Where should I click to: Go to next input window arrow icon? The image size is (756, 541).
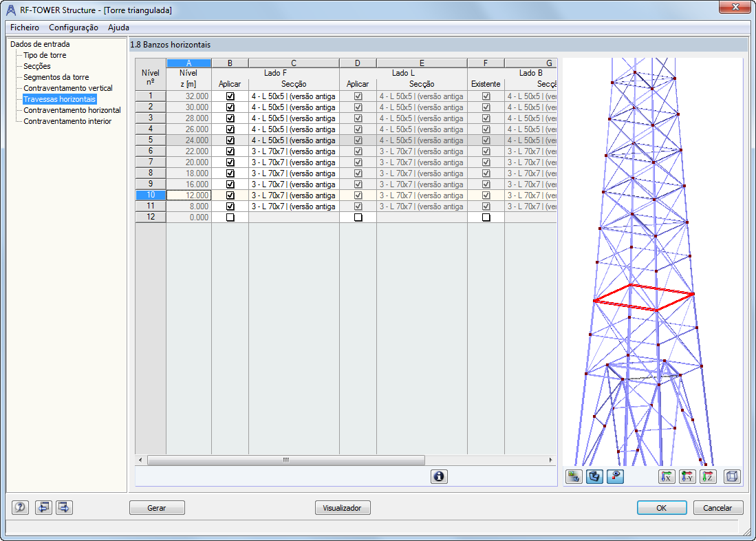point(64,507)
